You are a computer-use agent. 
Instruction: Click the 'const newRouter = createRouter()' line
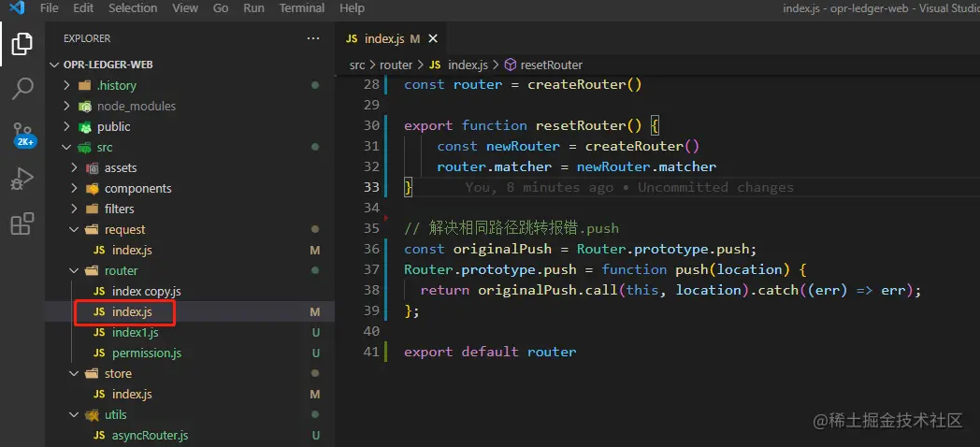click(568, 146)
